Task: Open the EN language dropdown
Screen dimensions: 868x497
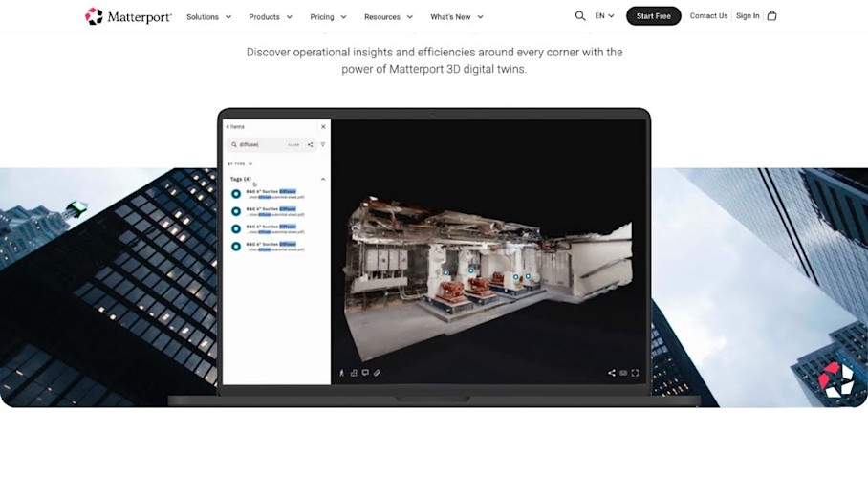Action: point(604,16)
